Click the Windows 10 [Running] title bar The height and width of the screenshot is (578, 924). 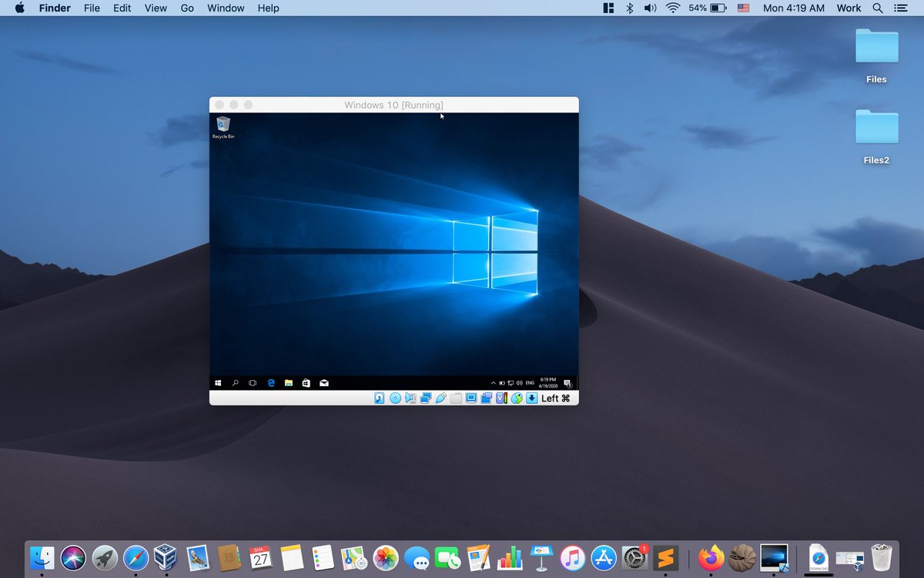[393, 105]
